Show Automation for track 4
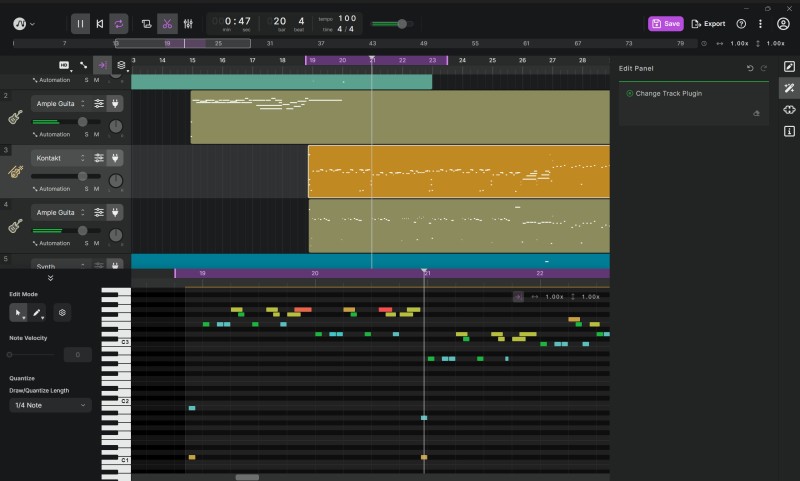This screenshot has width=800, height=481. [x=52, y=243]
